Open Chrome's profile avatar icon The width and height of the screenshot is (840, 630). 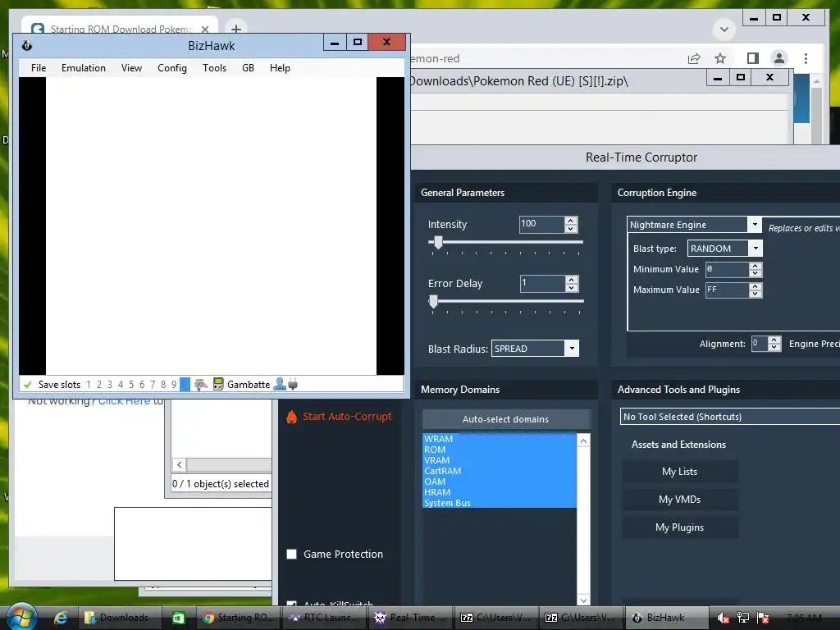coord(779,58)
